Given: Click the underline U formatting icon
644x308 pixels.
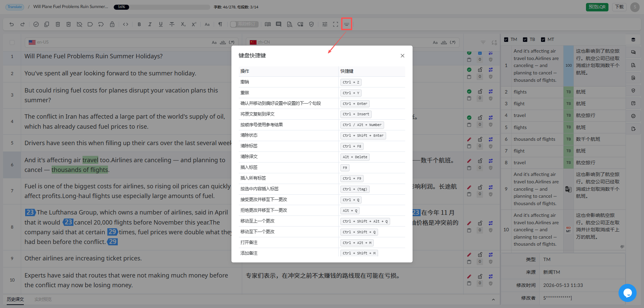Looking at the screenshot, I should [x=161, y=24].
